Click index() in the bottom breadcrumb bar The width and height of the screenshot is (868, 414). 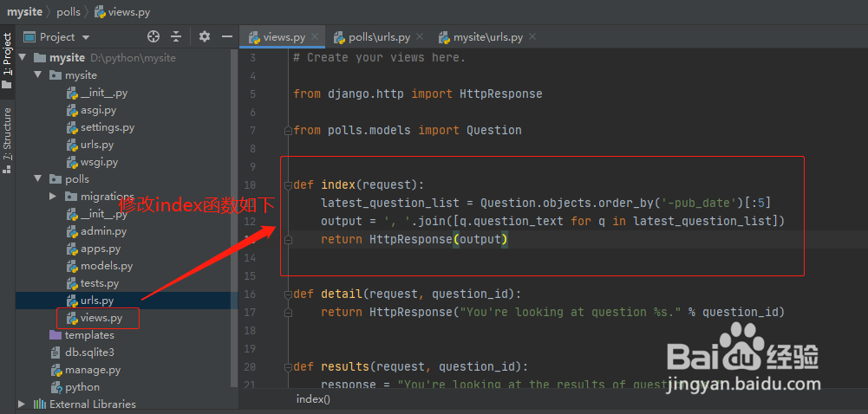pyautogui.click(x=313, y=399)
